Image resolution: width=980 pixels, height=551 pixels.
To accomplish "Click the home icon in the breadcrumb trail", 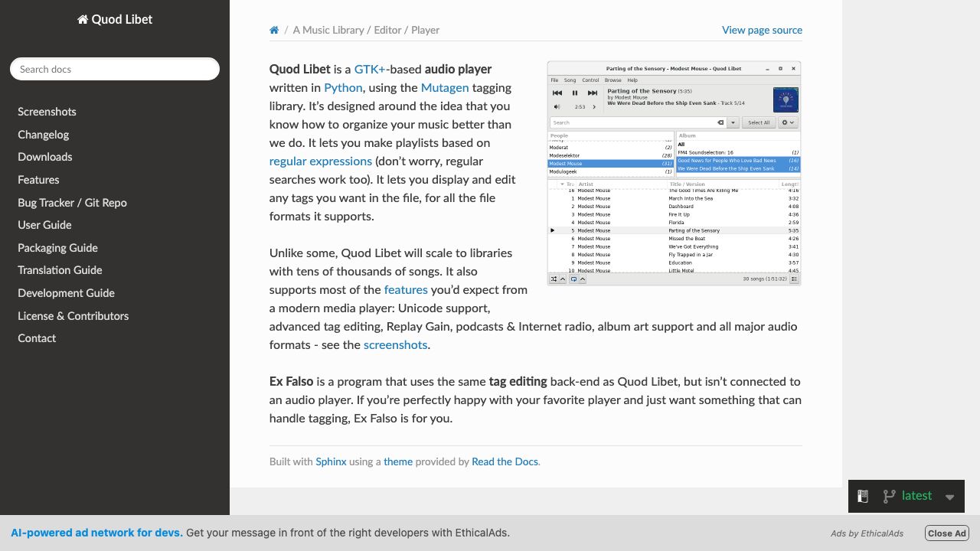I will pyautogui.click(x=274, y=30).
